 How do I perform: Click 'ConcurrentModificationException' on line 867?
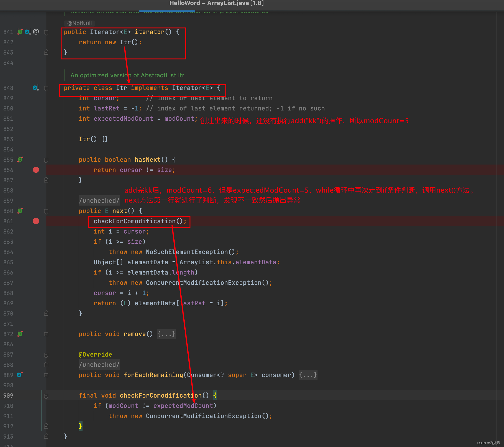tap(204, 283)
